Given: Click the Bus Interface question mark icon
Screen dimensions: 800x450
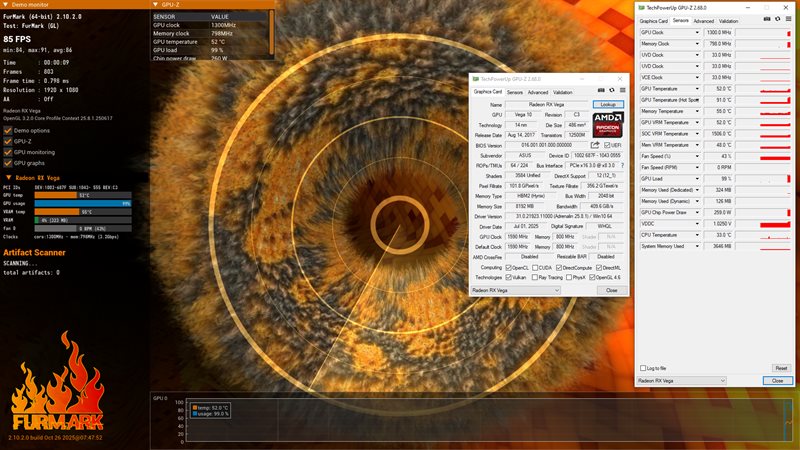Looking at the screenshot, I should tap(621, 166).
